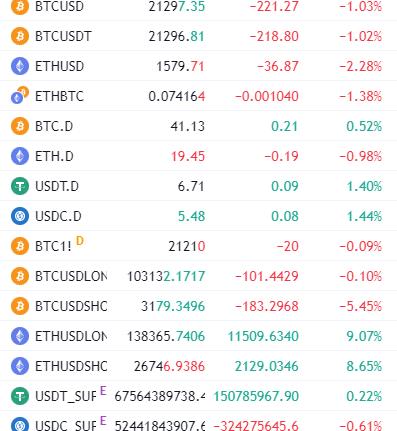
Task: Click the 9.07% change on ETHUSDLONGS
Action: (x=364, y=336)
